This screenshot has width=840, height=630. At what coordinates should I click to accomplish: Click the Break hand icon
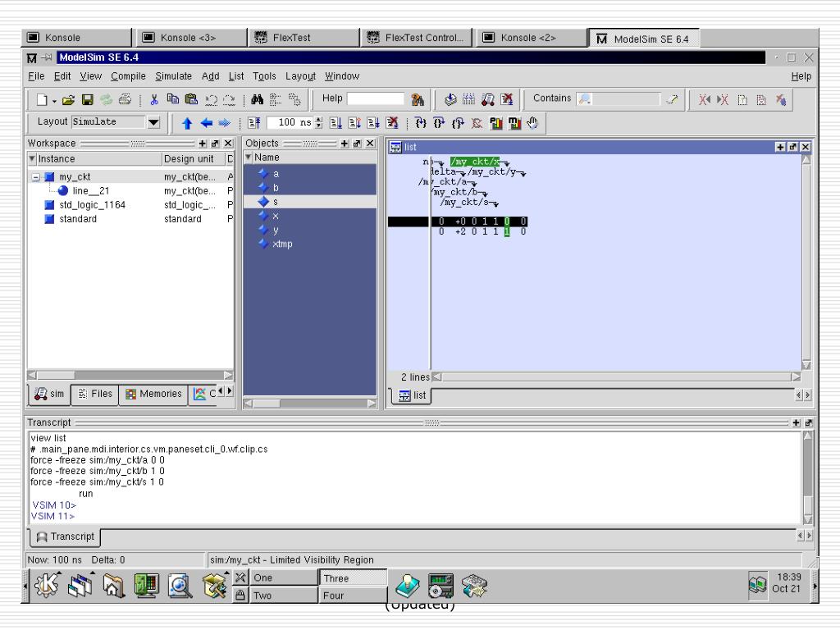point(532,123)
